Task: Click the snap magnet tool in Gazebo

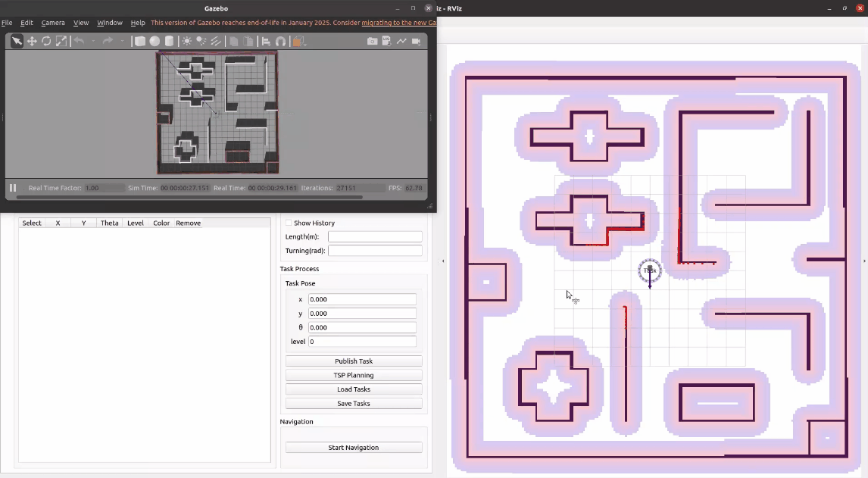Action: click(281, 41)
